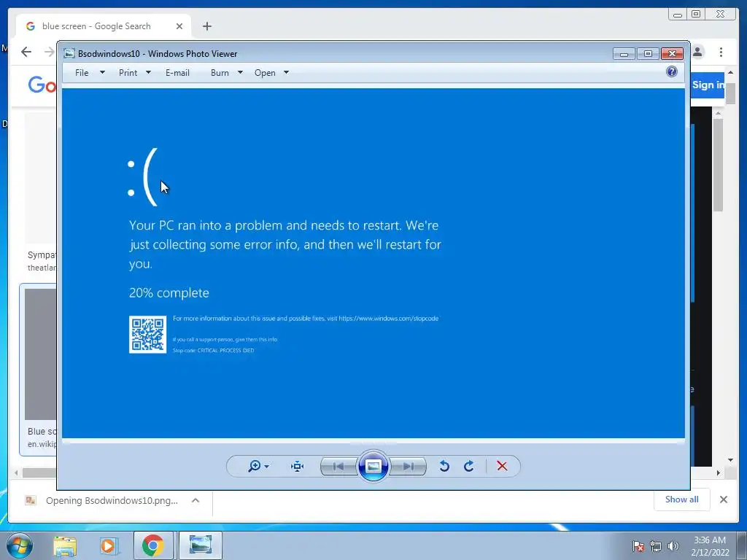747x560 pixels.
Task: Start the slide show with the center button
Action: [x=373, y=466]
